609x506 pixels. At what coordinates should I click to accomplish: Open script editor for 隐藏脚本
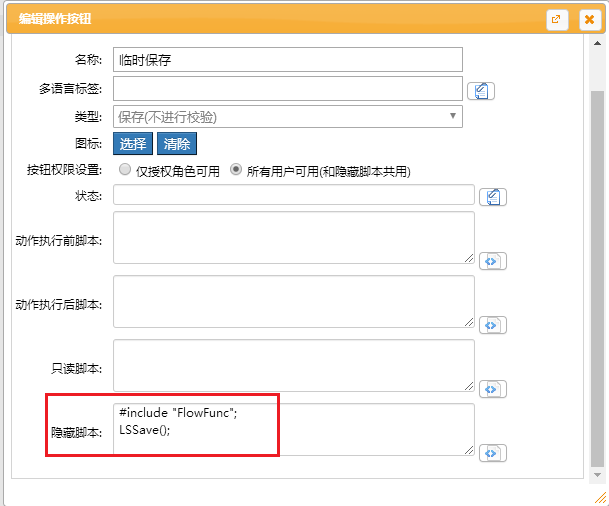492,453
